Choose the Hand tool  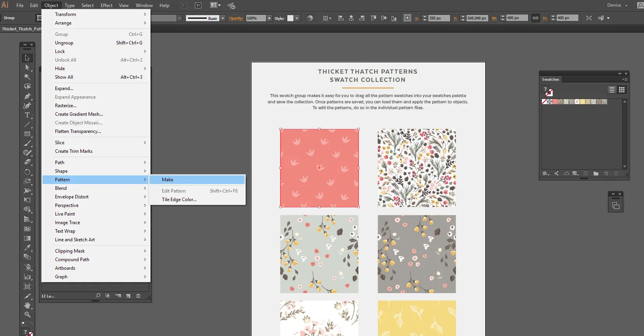27,305
